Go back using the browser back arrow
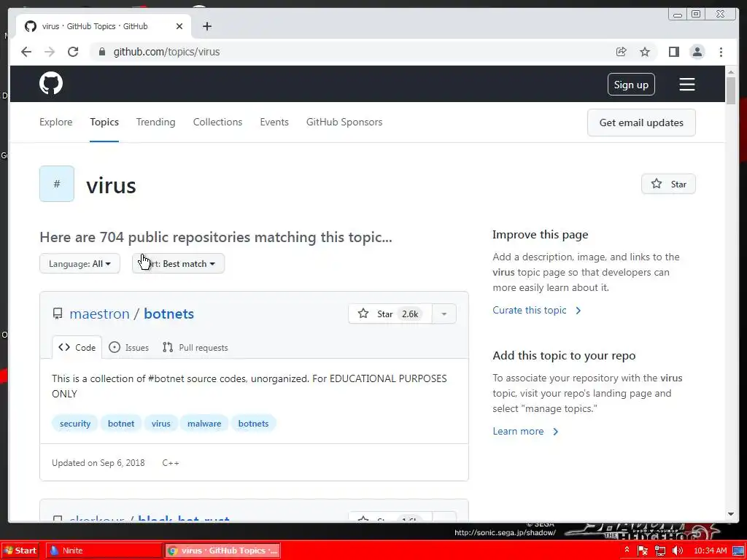The height and width of the screenshot is (560, 747). point(26,52)
